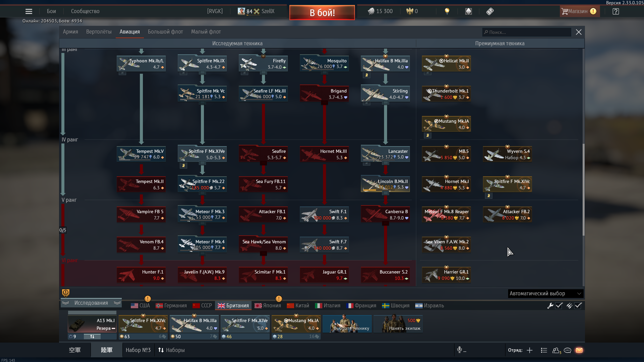Screen dimensions: 644x362
Task: Click the crew icon under Halifax B Mk.IIIa
Action: (367, 75)
